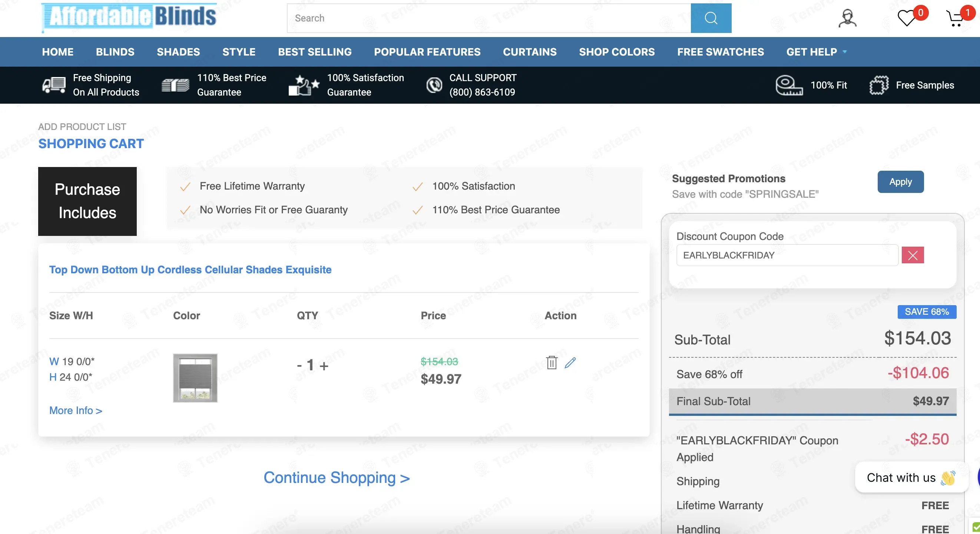Click the 100% Fit tape measure icon
The width and height of the screenshot is (980, 534).
[x=789, y=85]
